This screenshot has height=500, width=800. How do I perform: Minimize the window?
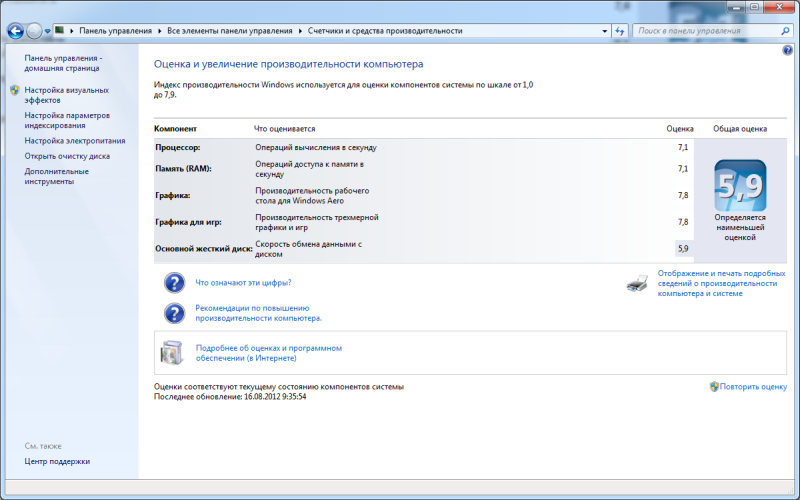(x=736, y=7)
